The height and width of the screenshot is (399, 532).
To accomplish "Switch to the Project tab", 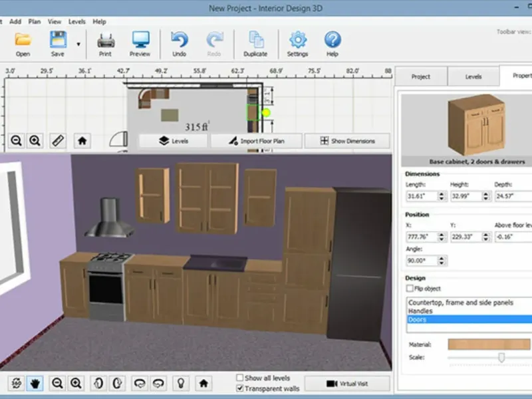I will click(x=420, y=76).
